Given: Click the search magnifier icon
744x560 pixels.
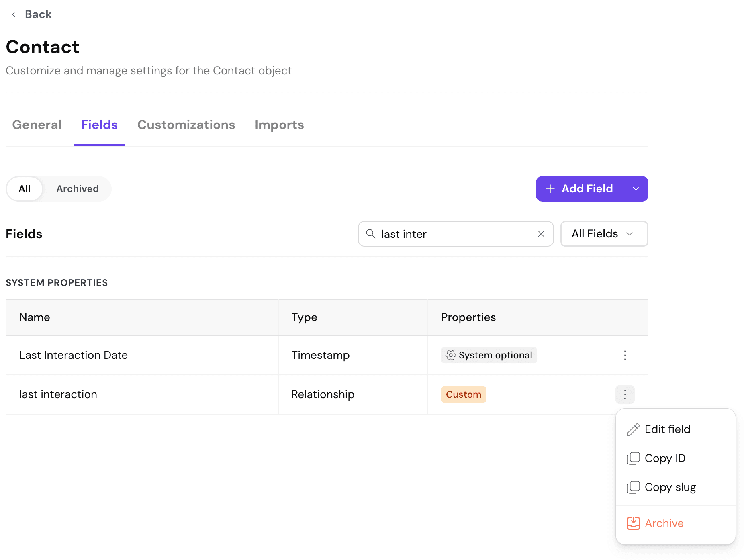Looking at the screenshot, I should [371, 234].
